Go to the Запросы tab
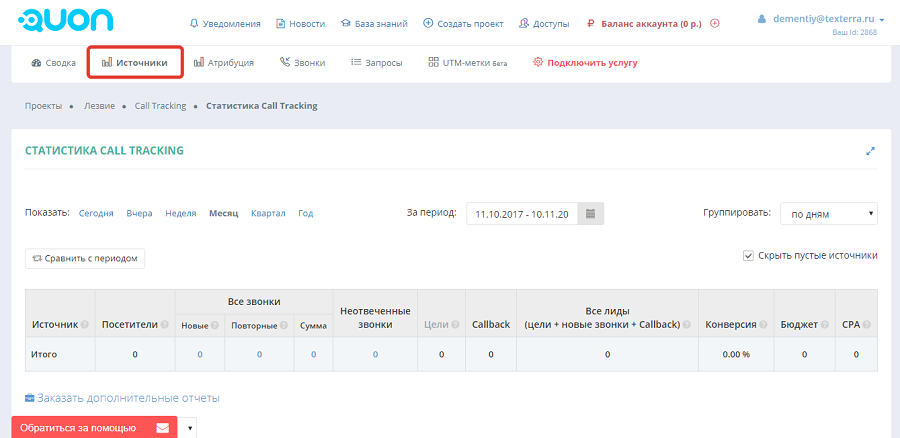 [x=377, y=63]
